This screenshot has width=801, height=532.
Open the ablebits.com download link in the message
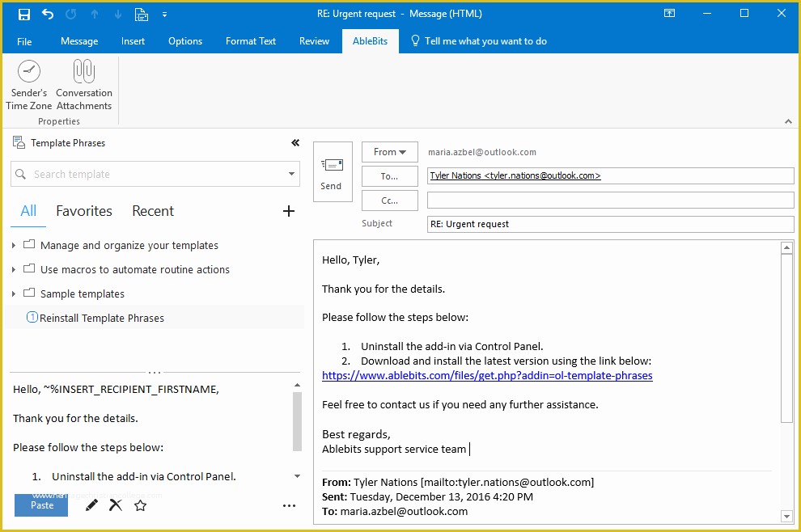pyautogui.click(x=487, y=376)
